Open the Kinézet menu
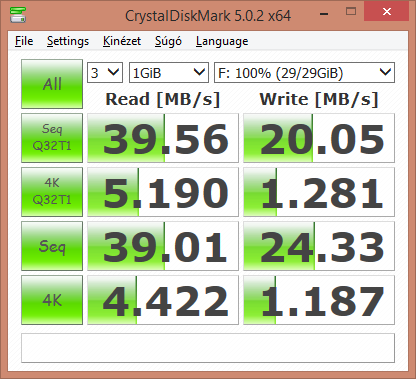The height and width of the screenshot is (379, 416). (x=122, y=41)
